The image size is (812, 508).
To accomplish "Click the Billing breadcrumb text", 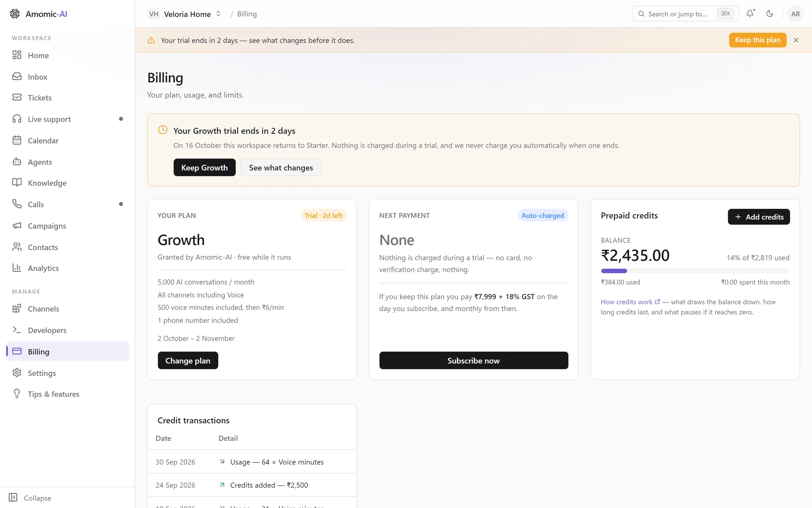I will (247, 14).
